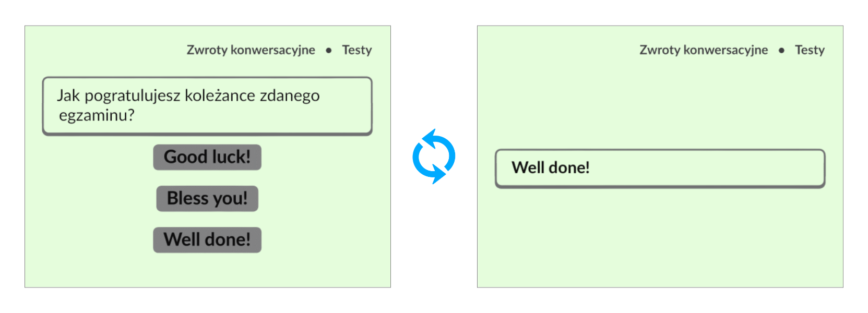Click the bullet separator on the answer card
Screen dimensions: 868x313
coord(781,51)
